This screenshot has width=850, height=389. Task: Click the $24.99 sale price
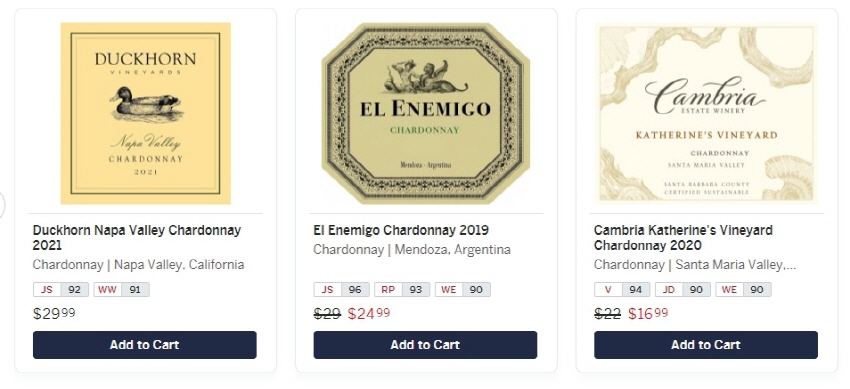pyautogui.click(x=369, y=314)
